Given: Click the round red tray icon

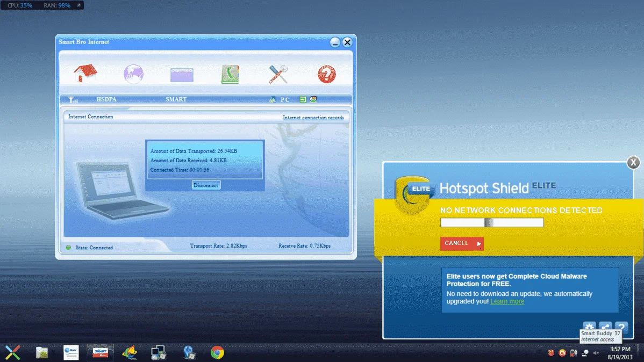Looking at the screenshot, I should 562,353.
